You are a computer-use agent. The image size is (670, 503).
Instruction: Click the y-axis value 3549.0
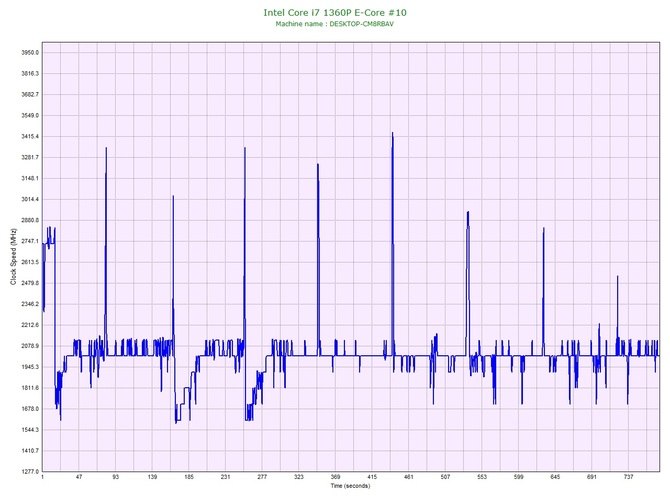(x=30, y=115)
